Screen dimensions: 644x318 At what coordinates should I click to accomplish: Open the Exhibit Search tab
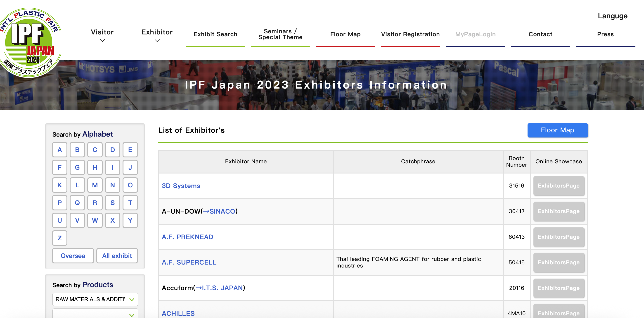click(x=215, y=34)
